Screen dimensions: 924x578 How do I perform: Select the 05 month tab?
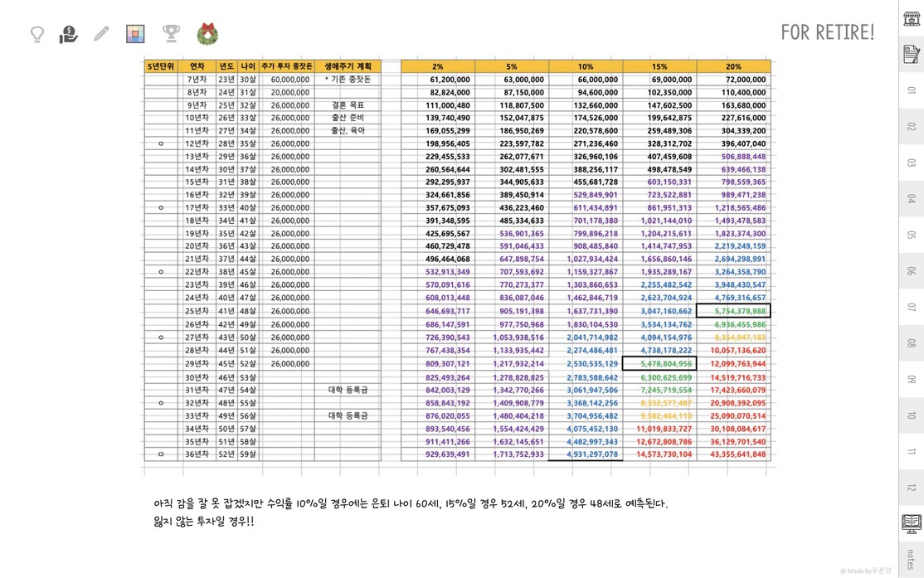pos(912,235)
